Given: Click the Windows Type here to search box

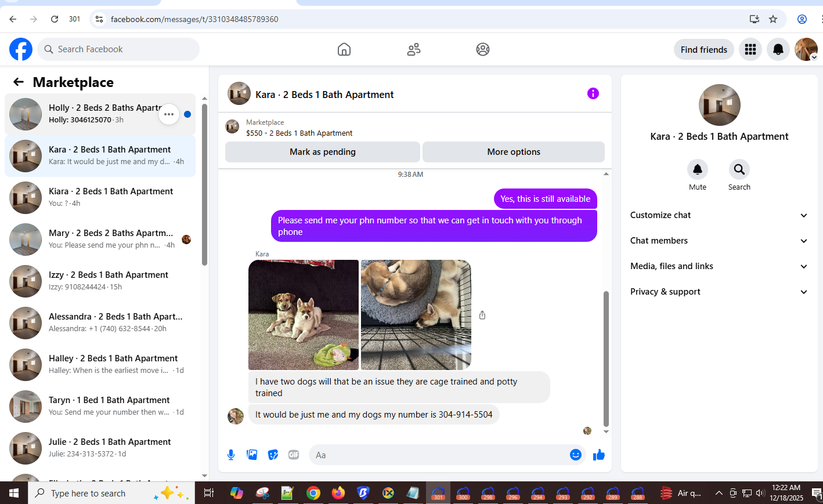Looking at the screenshot, I should coord(111,493).
